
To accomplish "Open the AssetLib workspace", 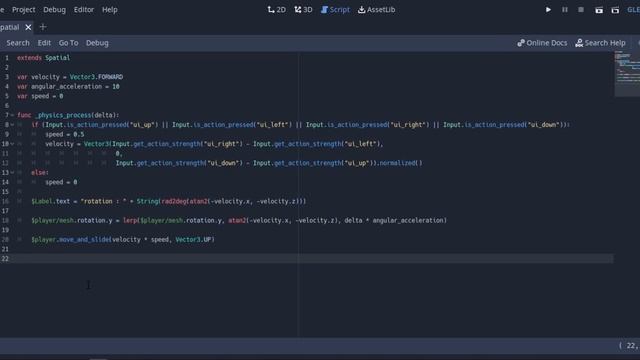I will [x=376, y=9].
